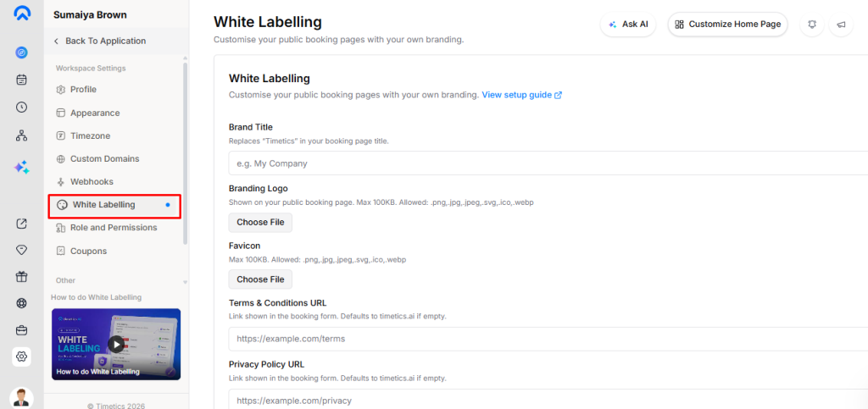Open the settings gear icon
This screenshot has width=868, height=409.
pos(21,356)
